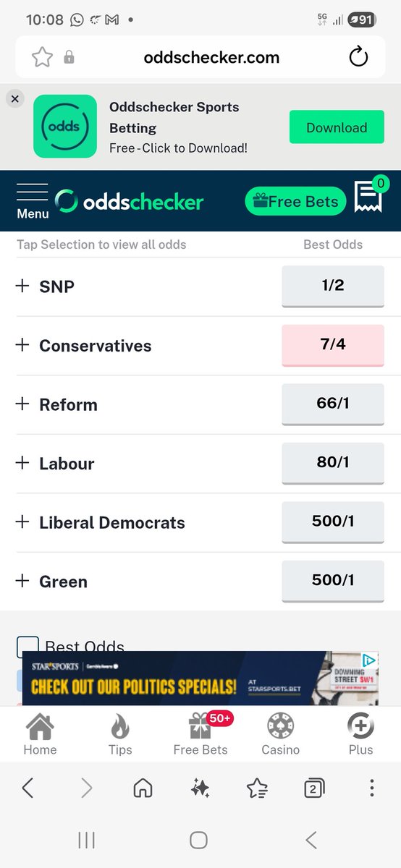
Task: Tap the browser reload icon
Action: (x=358, y=57)
